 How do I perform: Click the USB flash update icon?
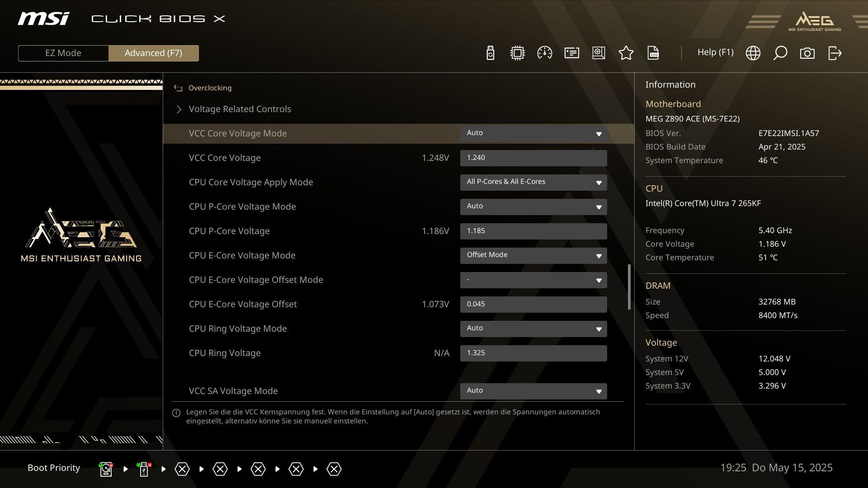491,53
